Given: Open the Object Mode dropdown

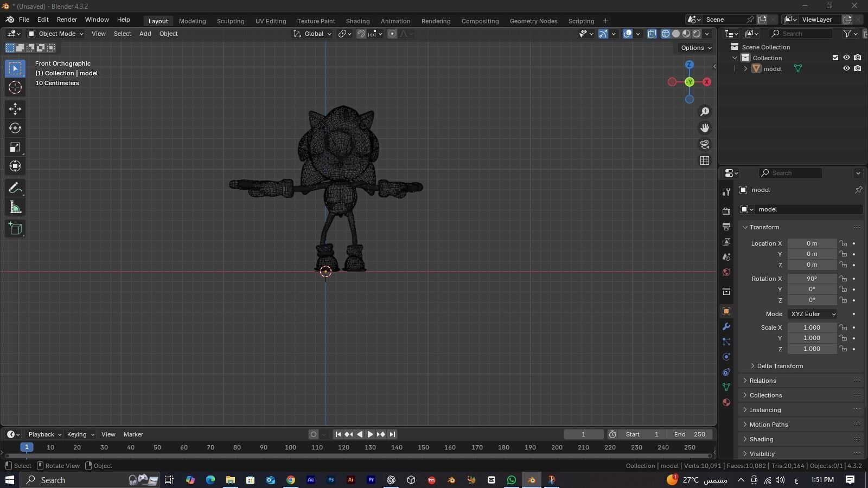Looking at the screenshot, I should 56,34.
